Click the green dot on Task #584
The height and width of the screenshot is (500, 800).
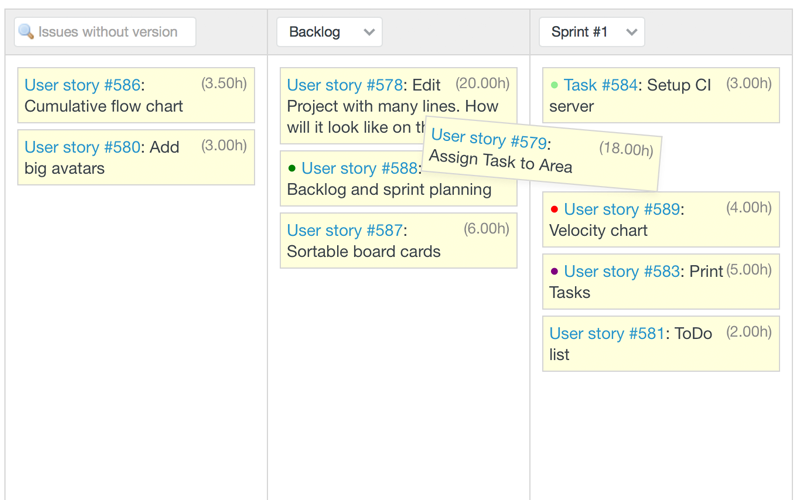(x=555, y=86)
